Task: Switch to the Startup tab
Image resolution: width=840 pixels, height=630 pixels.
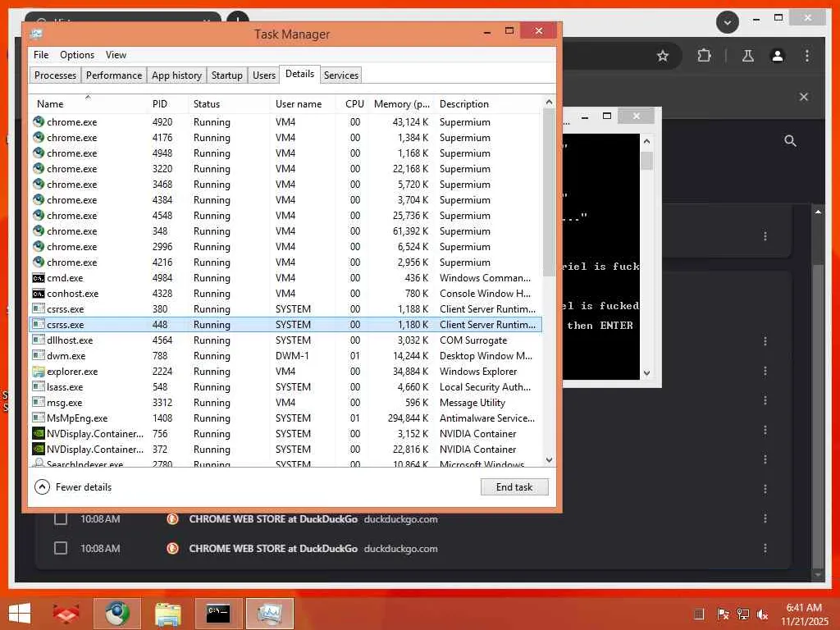Action: pyautogui.click(x=226, y=75)
